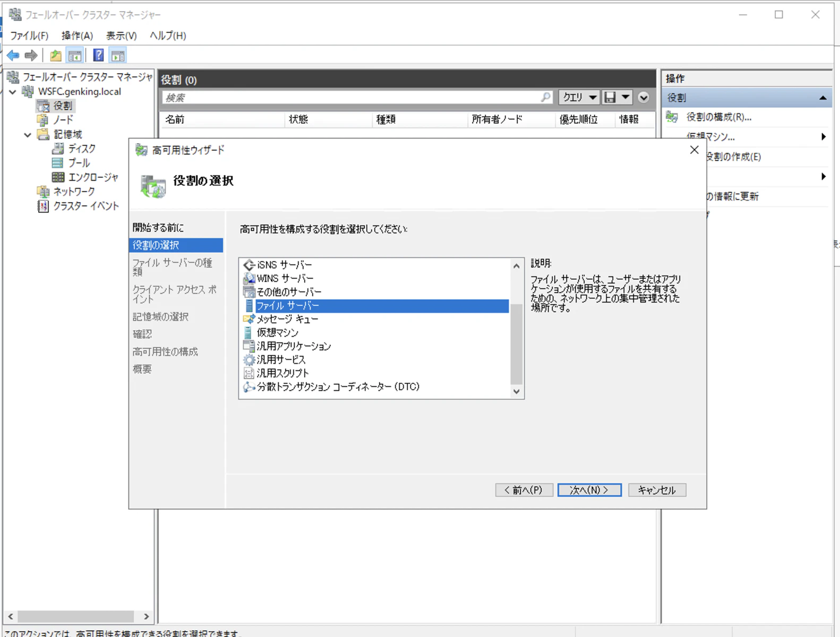Click 開始する前に wizard step

pyautogui.click(x=158, y=228)
